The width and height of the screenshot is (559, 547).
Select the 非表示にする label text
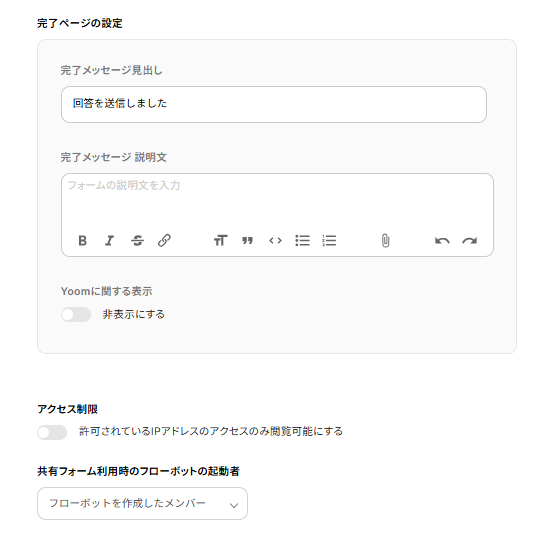[134, 315]
